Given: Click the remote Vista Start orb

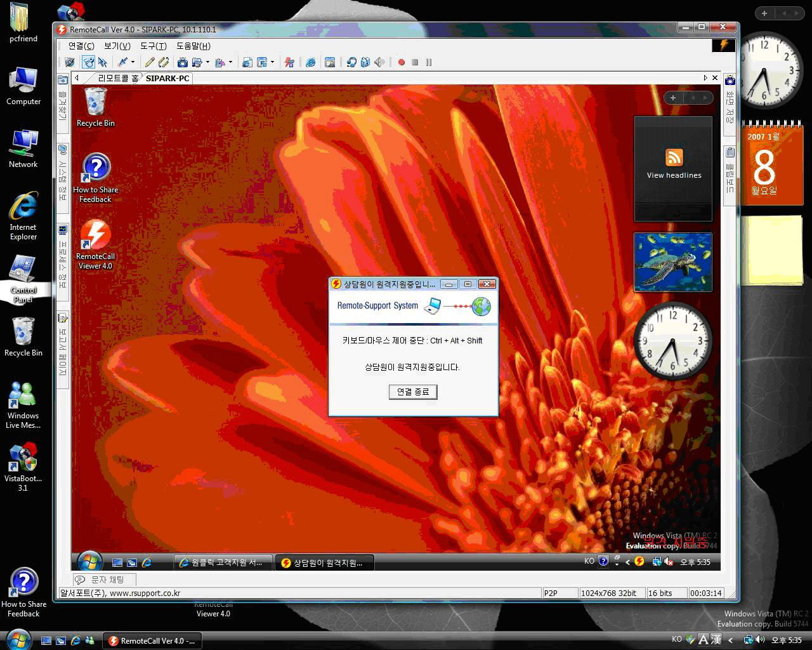Looking at the screenshot, I should click(x=89, y=562).
